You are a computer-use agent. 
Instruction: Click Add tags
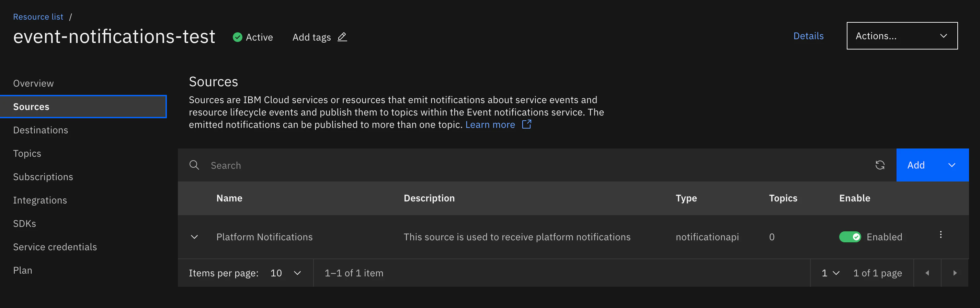point(311,37)
